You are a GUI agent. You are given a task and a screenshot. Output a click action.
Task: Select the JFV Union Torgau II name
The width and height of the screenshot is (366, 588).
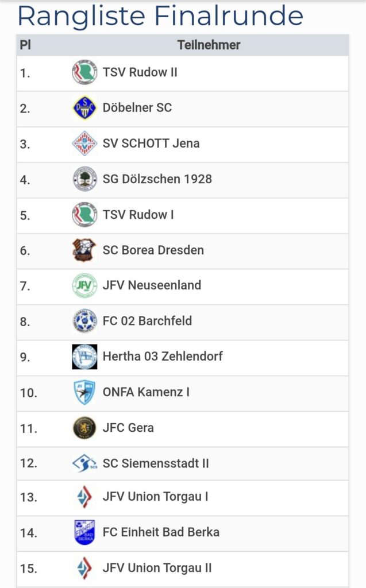157,568
